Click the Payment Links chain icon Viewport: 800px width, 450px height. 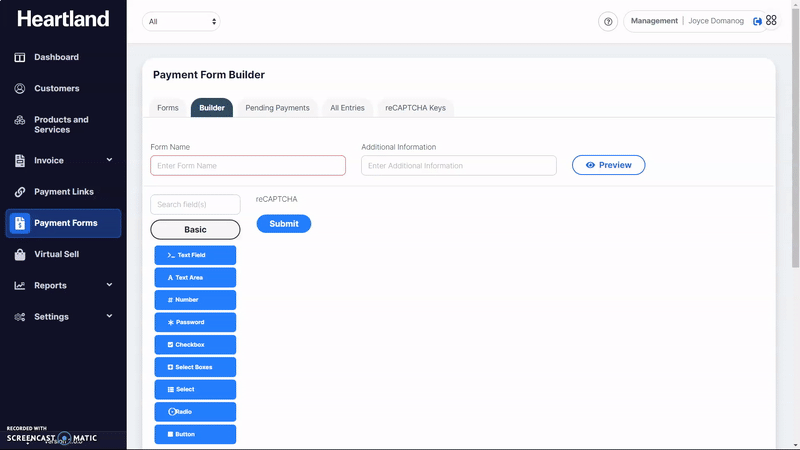tap(20, 192)
